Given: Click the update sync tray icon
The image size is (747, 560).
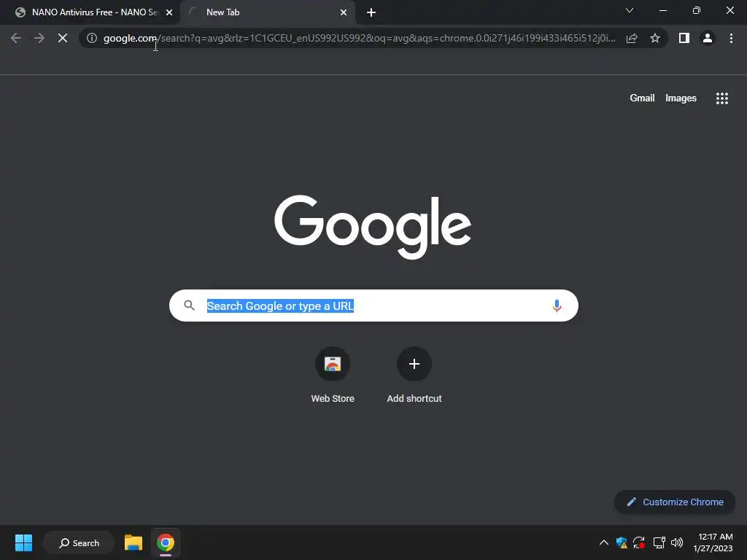Looking at the screenshot, I should (639, 542).
